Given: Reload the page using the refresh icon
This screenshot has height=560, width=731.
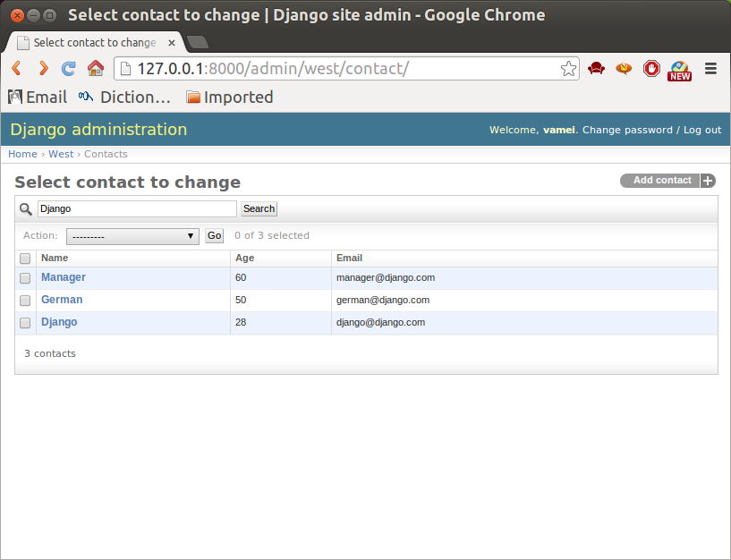Looking at the screenshot, I should (69, 69).
